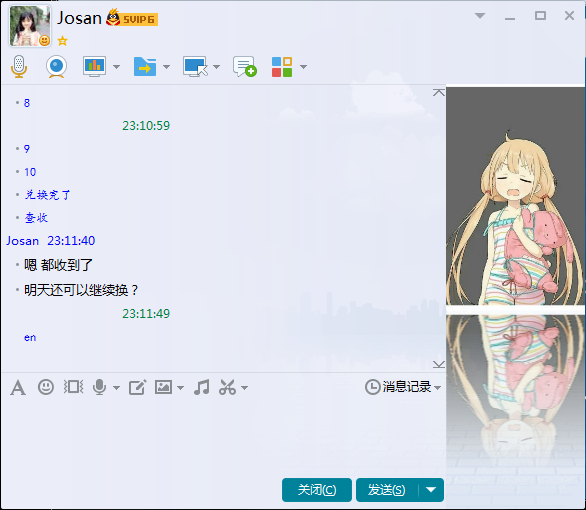The width and height of the screenshot is (586, 510).
Task: Click the music note icon
Action: [x=202, y=387]
